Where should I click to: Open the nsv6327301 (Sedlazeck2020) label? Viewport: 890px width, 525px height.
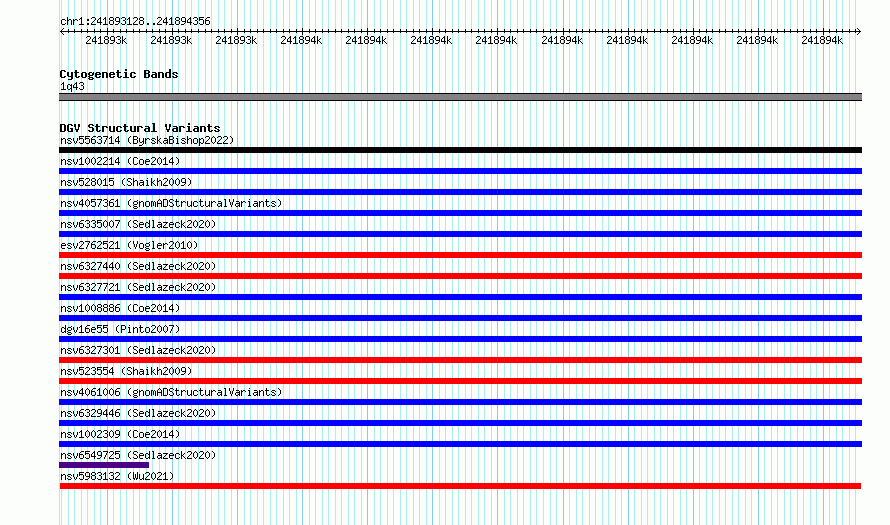[138, 350]
